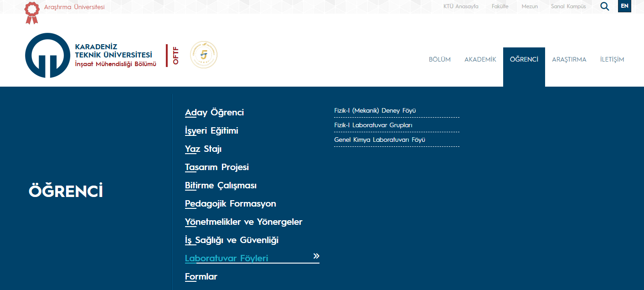The height and width of the screenshot is (290, 644).
Task: Open Genel Kimya Laboratuvarı Föyü link
Action: coord(380,140)
